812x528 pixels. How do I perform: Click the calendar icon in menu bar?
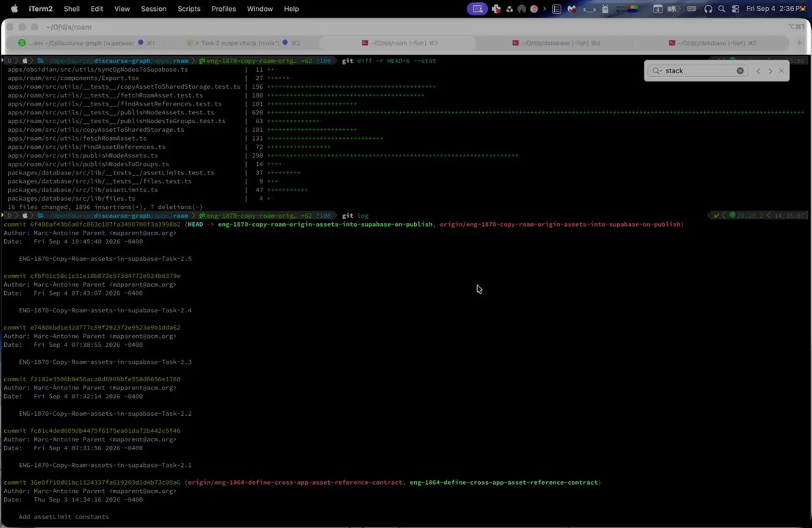(657, 9)
